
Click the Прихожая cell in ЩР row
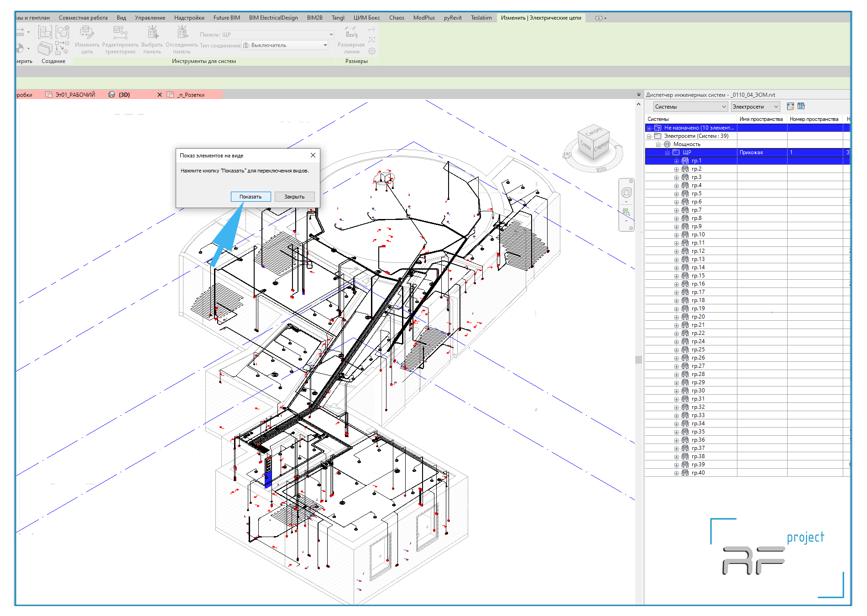coord(762,152)
